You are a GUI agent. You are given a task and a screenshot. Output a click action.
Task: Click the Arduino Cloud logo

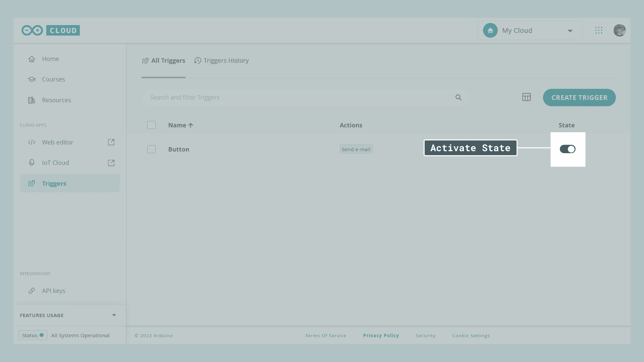pos(50,30)
